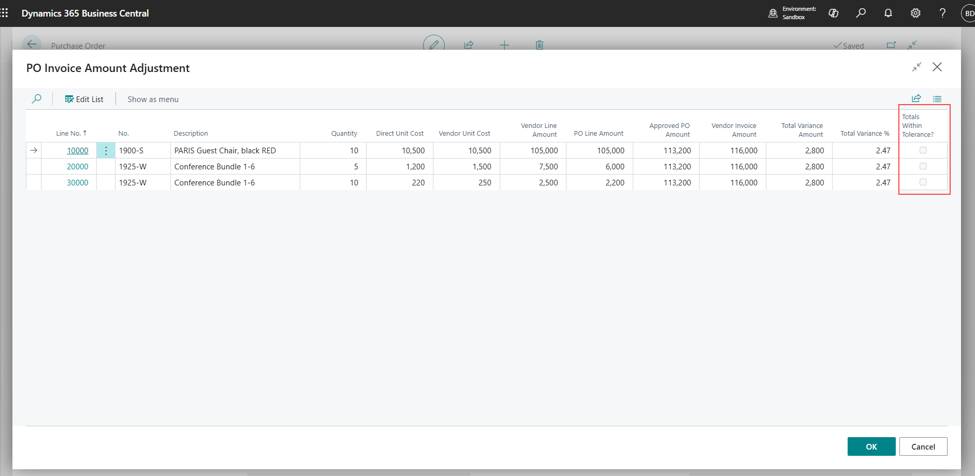Click the Vendor Unit Cost column header

(x=464, y=134)
